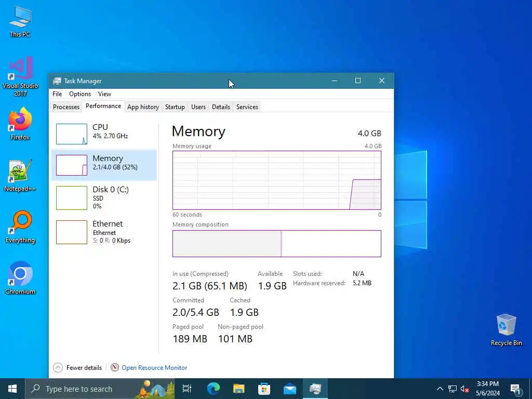Minimize the Task Manager window
This screenshot has width=532, height=399.
point(335,81)
